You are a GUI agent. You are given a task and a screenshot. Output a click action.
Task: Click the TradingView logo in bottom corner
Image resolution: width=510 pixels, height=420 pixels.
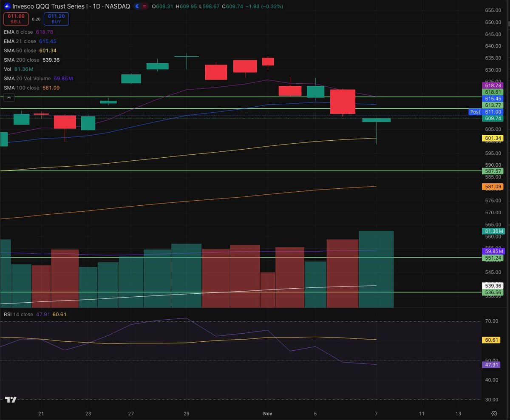click(11, 400)
